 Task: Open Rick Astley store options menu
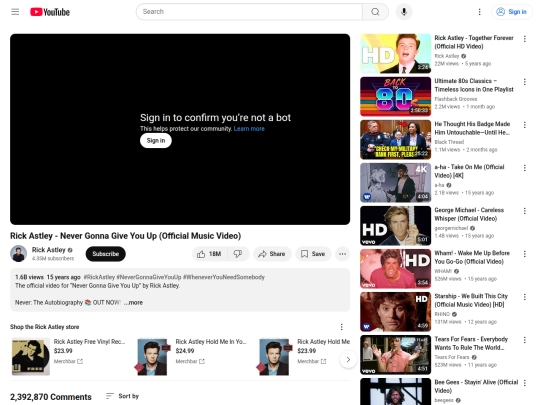(x=341, y=327)
